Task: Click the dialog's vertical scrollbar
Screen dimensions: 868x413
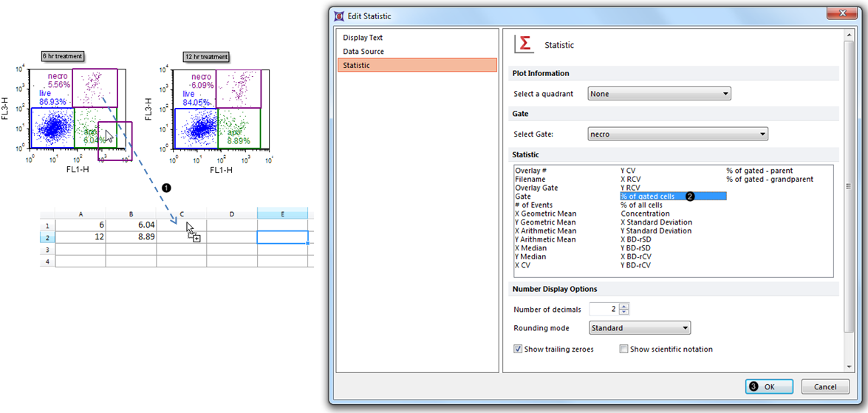Action: pyautogui.click(x=848, y=185)
